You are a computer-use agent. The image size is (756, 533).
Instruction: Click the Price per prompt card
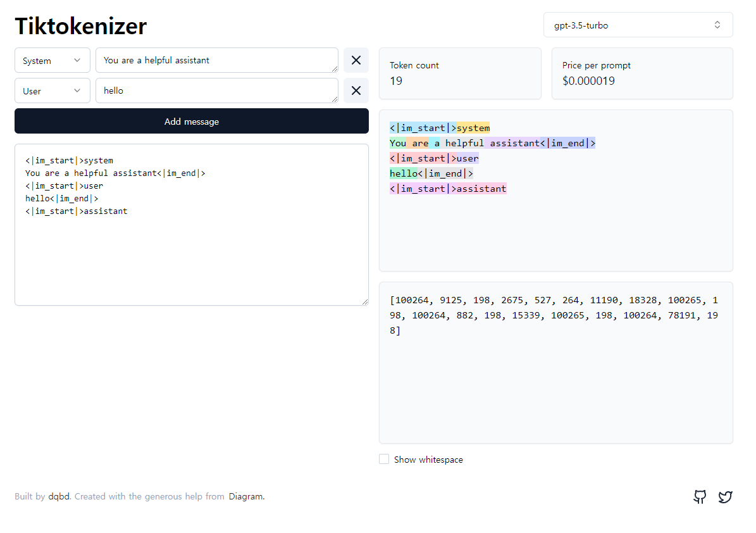641,73
